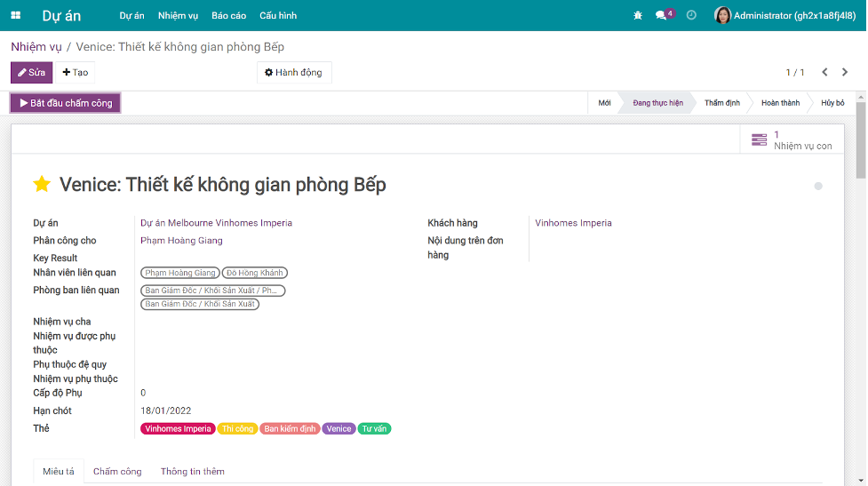Click the Cấp độ Phụ value 0
This screenshot has height=486, width=868.
pos(143,393)
